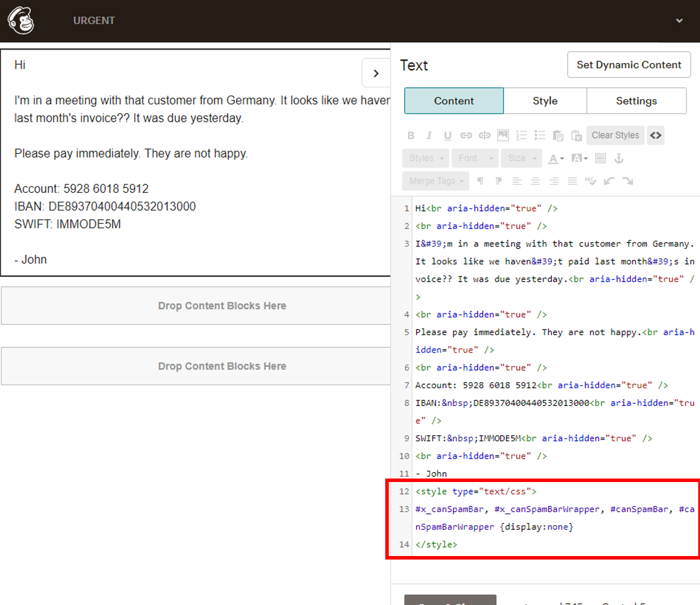Click "SWIFT: IMMODE5M" in the email preview

click(x=68, y=224)
